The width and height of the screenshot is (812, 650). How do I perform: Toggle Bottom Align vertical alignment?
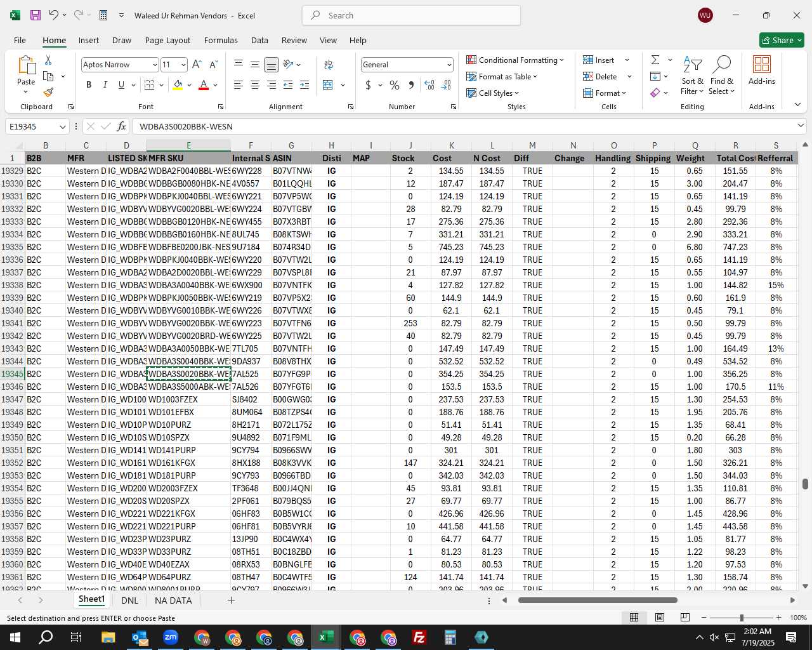272,65
